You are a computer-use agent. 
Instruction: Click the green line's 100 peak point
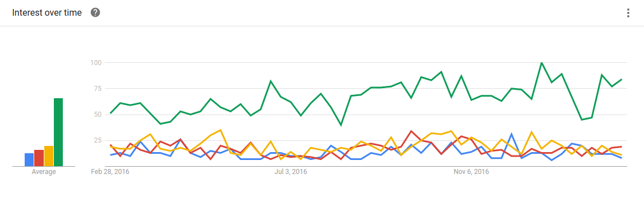pos(542,62)
